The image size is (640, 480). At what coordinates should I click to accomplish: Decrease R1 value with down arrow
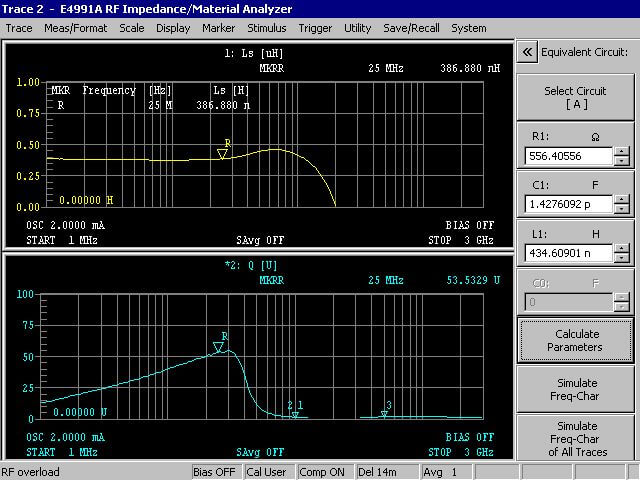[x=622, y=161]
